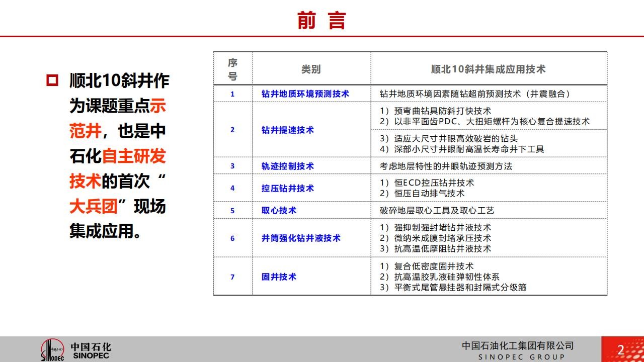Screen dimensions: 644x362
Task: Click line 适应大尺寸井眼高效破岩的钻头
Action: (x=456, y=138)
